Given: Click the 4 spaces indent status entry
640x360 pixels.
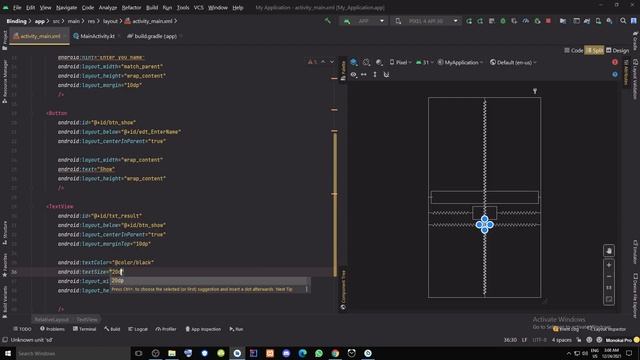Looking at the screenshot, I should click(x=562, y=340).
